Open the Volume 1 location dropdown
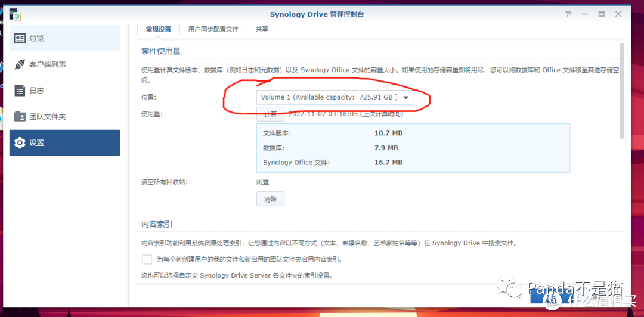Viewport: 644px width, 317px height. click(x=335, y=97)
